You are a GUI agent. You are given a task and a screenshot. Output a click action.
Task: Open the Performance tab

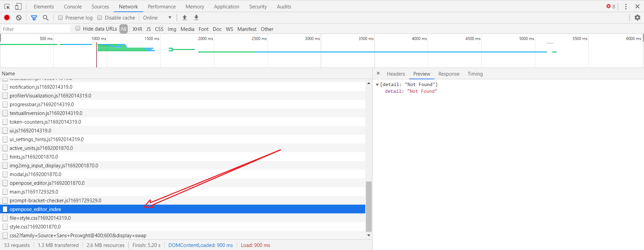(x=162, y=6)
